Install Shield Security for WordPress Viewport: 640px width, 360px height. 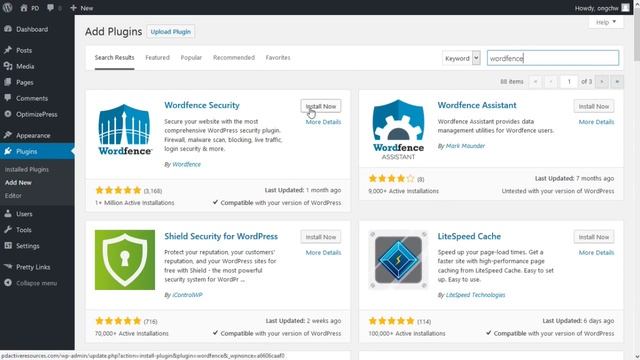[x=321, y=237]
